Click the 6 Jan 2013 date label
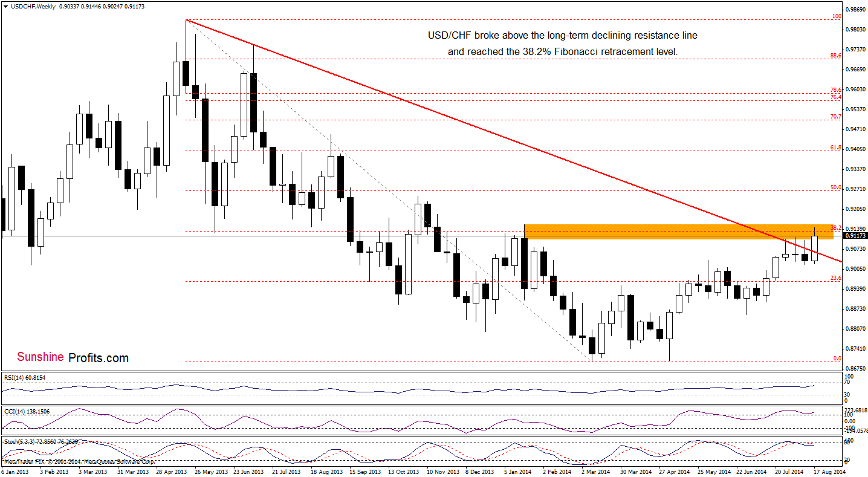The image size is (868, 477). click(16, 471)
